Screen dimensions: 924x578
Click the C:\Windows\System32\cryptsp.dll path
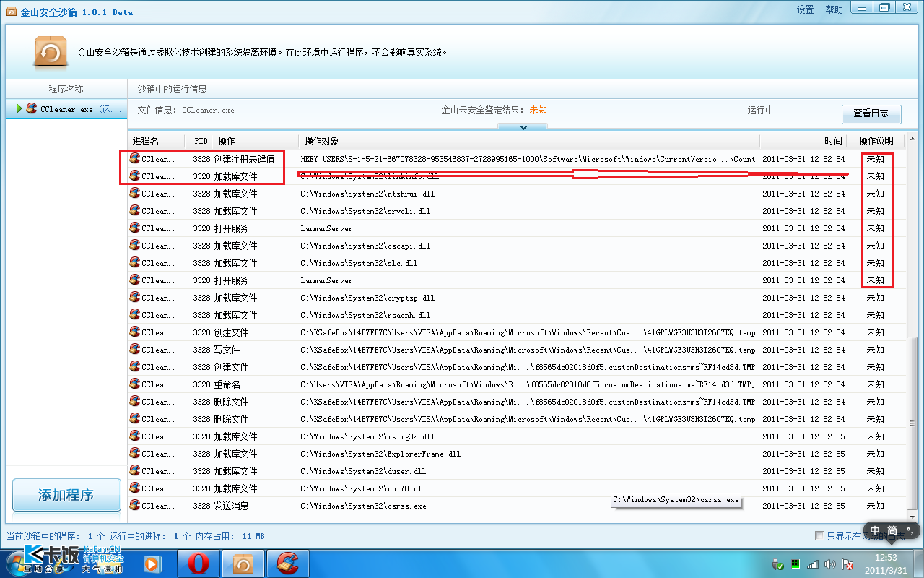click(x=367, y=298)
